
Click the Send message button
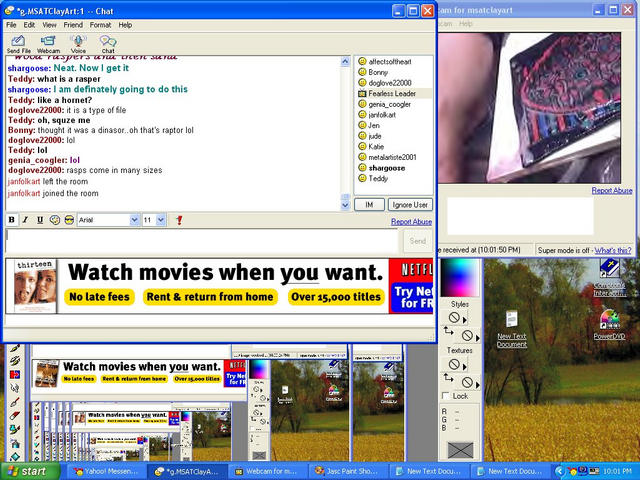(418, 241)
